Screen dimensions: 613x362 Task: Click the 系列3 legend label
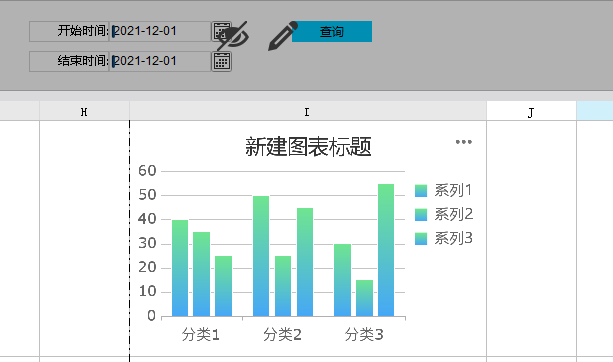[453, 238]
